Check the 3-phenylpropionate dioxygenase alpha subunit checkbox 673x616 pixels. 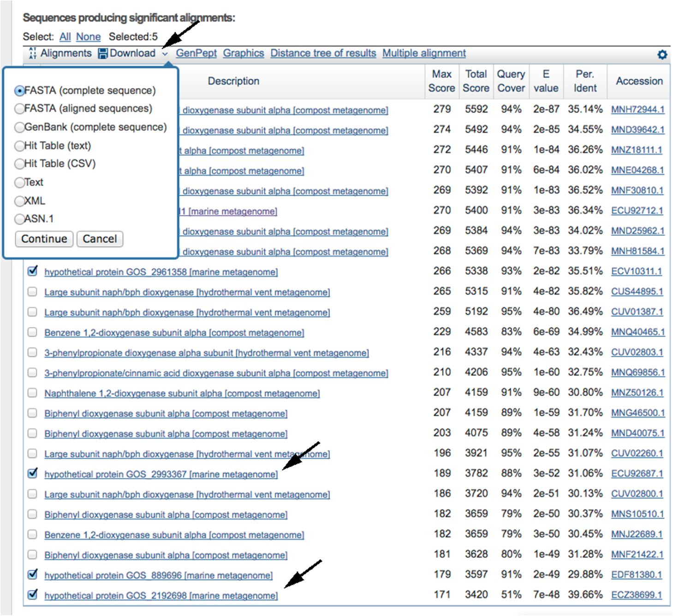point(32,353)
